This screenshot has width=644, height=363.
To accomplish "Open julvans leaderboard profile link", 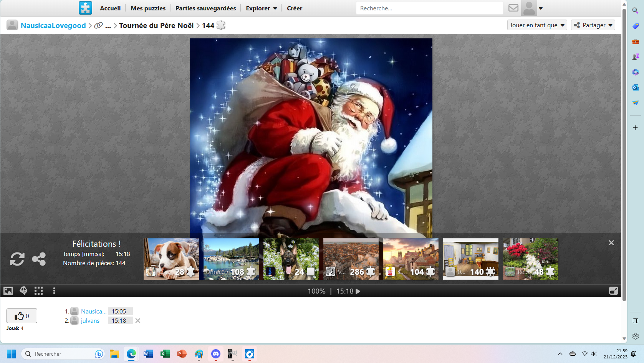I will (x=90, y=321).
